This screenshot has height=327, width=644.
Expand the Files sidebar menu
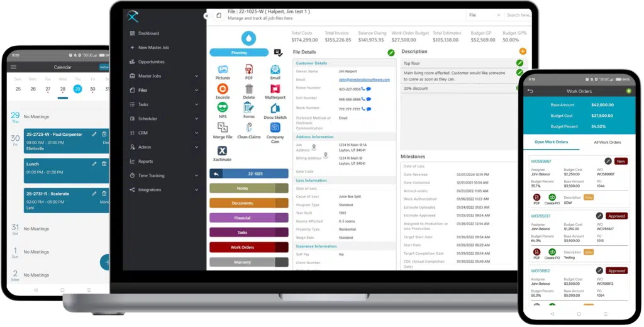point(196,91)
